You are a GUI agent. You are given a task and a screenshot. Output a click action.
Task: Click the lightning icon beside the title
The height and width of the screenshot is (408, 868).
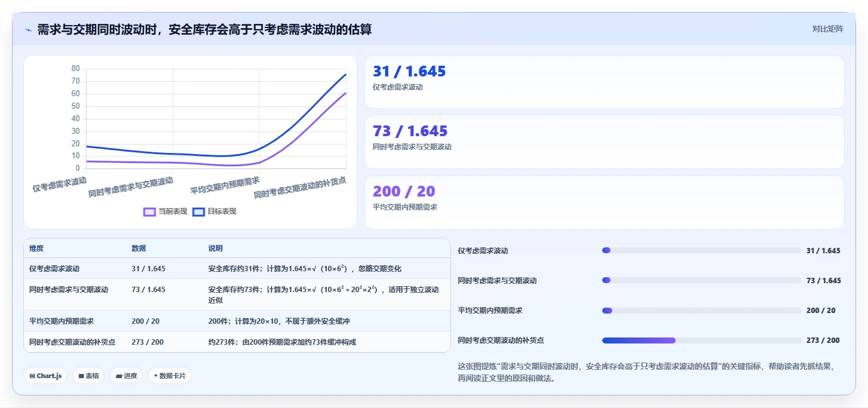[x=28, y=30]
